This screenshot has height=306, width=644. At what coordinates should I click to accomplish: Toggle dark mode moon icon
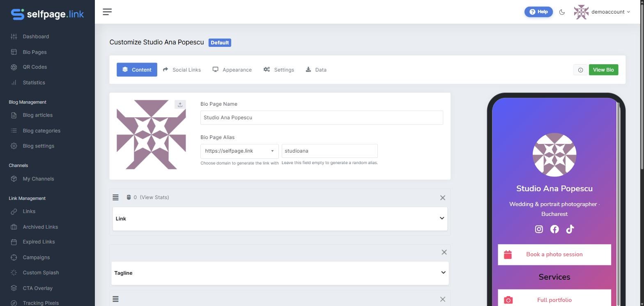pos(562,12)
